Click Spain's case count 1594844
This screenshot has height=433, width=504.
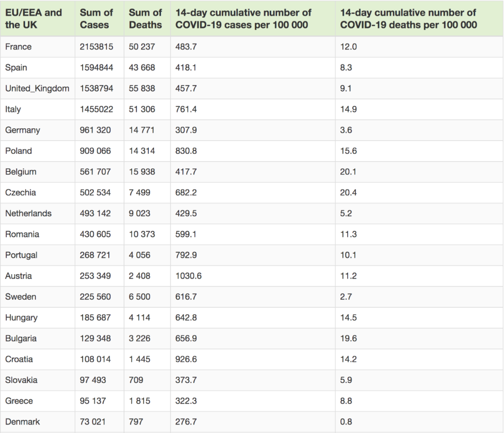(97, 68)
